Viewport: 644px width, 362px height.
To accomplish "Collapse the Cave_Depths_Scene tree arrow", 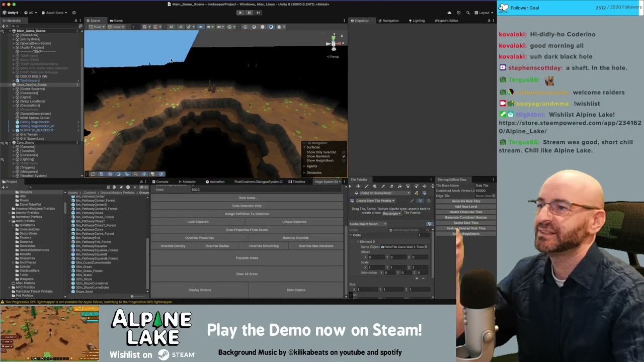I will tap(10, 84).
